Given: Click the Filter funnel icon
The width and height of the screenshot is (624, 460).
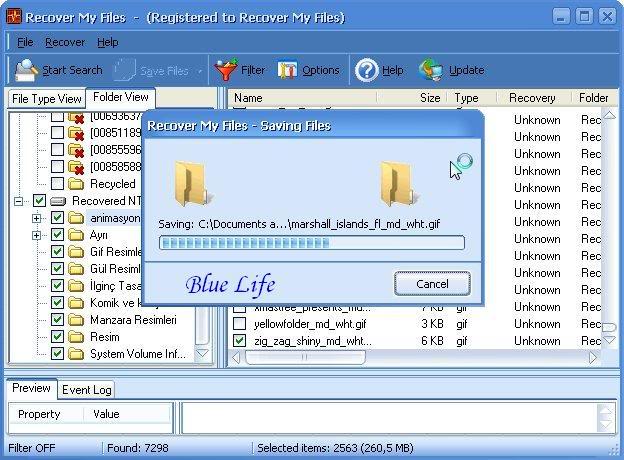Looking at the screenshot, I should point(226,70).
